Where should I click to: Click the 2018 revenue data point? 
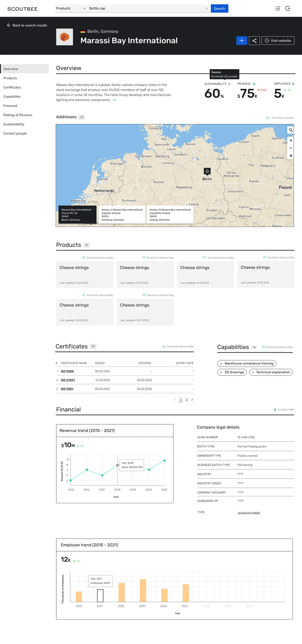pyautogui.click(x=118, y=465)
